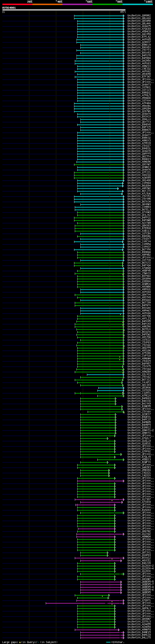
Task: Select the UniRef100_Q8LAH0 label
Action: point(139,23)
